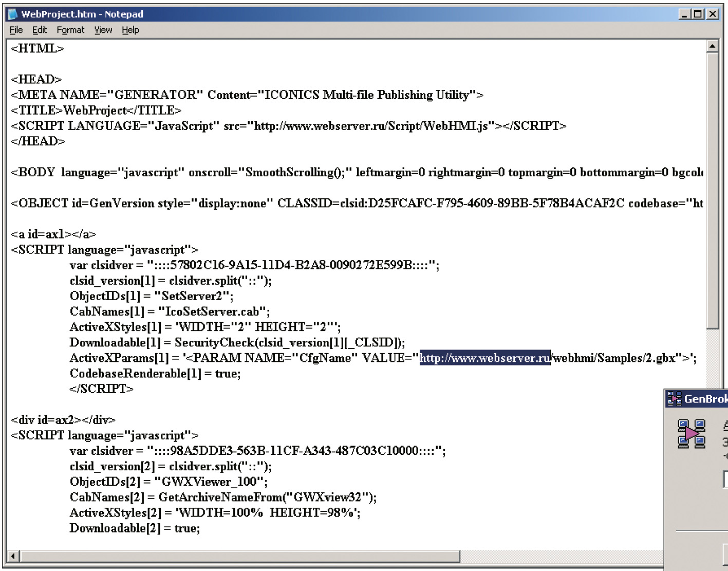Viewport: 728px width, 571px height.
Task: Click the CodebaseRenderable[1] = true line
Action: coord(155,373)
